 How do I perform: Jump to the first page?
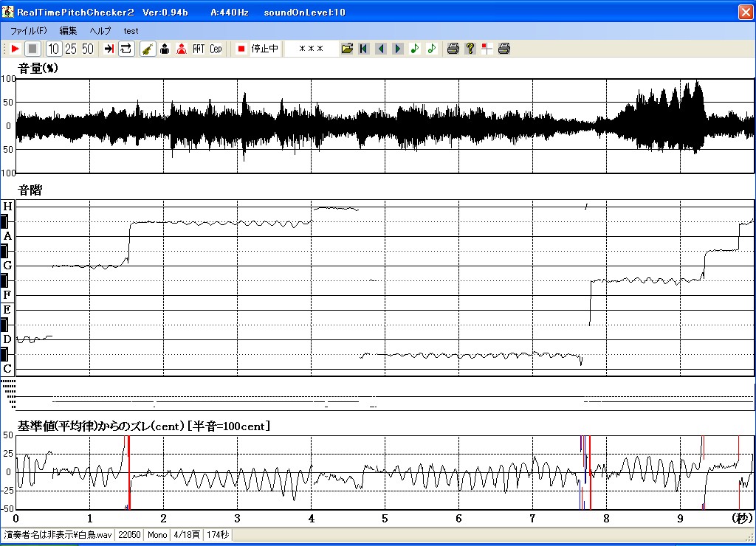(x=364, y=49)
